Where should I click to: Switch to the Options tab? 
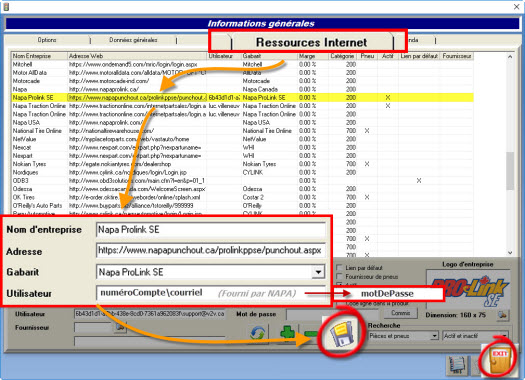pos(47,40)
